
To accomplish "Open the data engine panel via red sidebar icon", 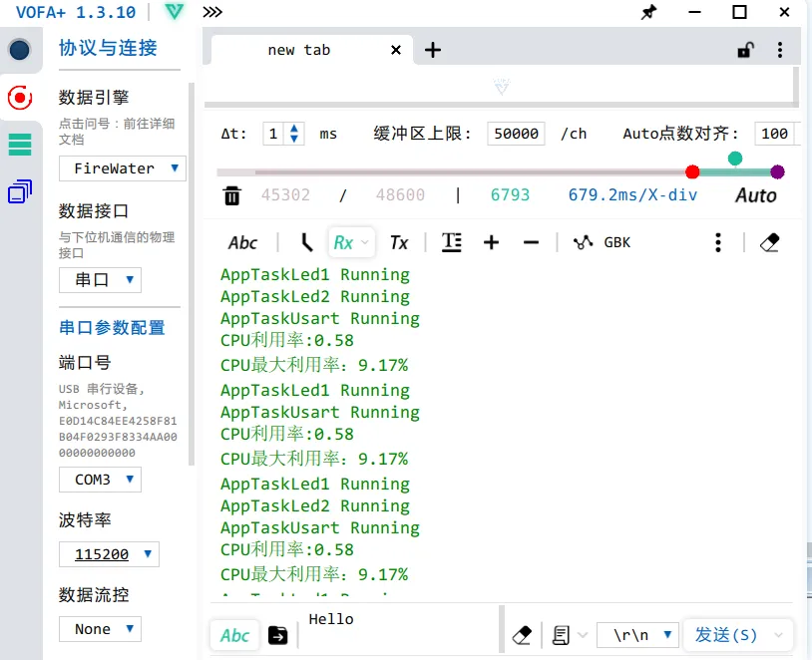I will 20,98.
